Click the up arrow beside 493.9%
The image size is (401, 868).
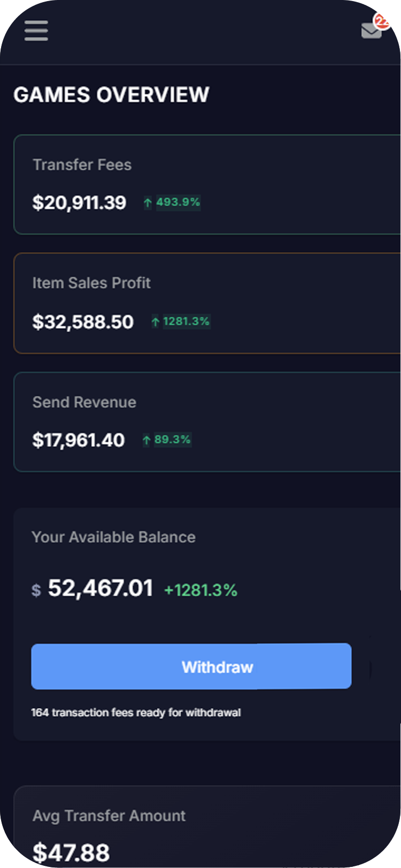click(148, 202)
